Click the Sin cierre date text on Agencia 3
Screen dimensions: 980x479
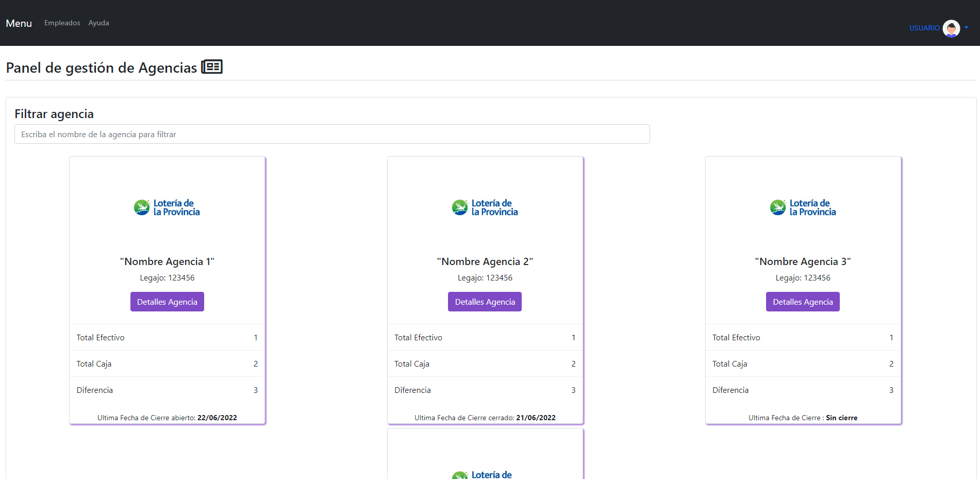[841, 418]
